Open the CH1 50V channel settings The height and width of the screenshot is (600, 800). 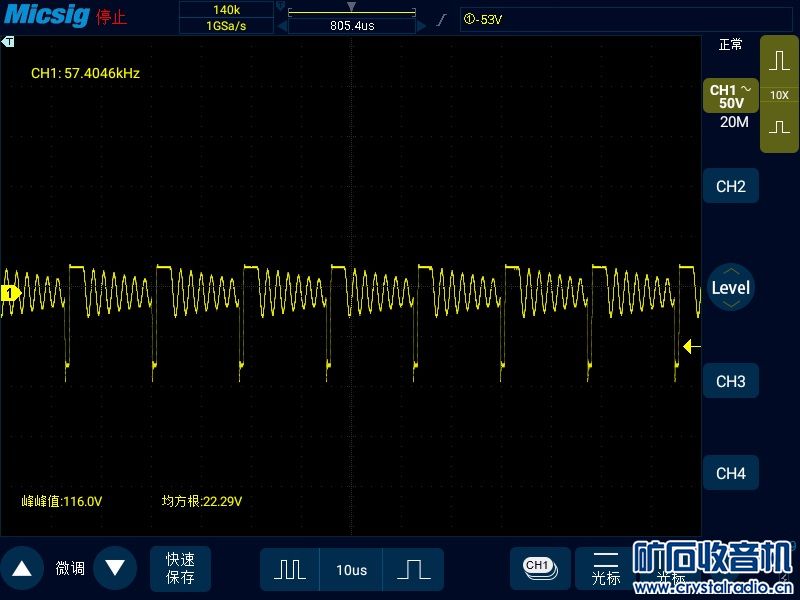click(731, 96)
